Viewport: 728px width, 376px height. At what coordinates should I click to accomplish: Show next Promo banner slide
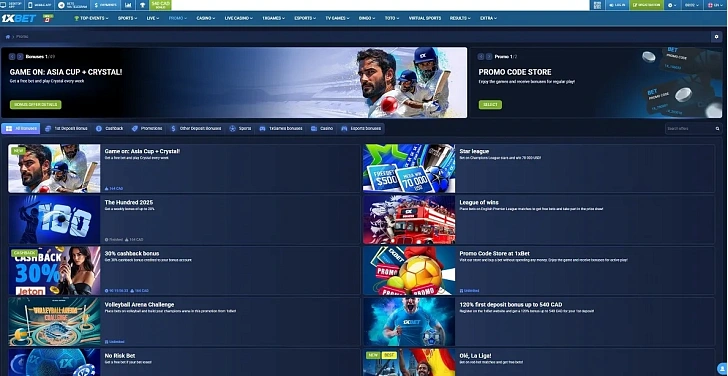click(x=489, y=57)
